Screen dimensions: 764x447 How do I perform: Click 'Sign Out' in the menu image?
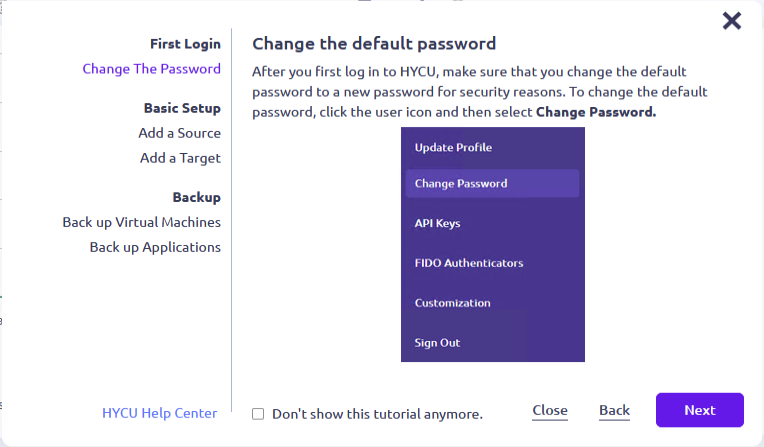[437, 343]
